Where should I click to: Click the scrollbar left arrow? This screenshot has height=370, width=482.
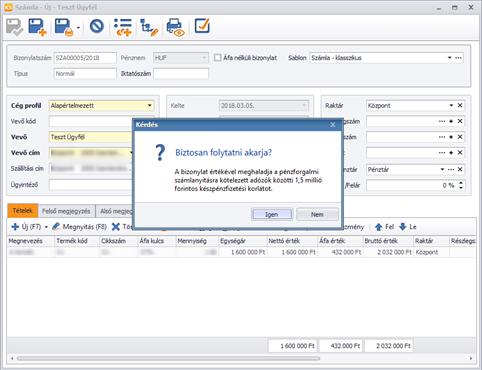click(12, 359)
